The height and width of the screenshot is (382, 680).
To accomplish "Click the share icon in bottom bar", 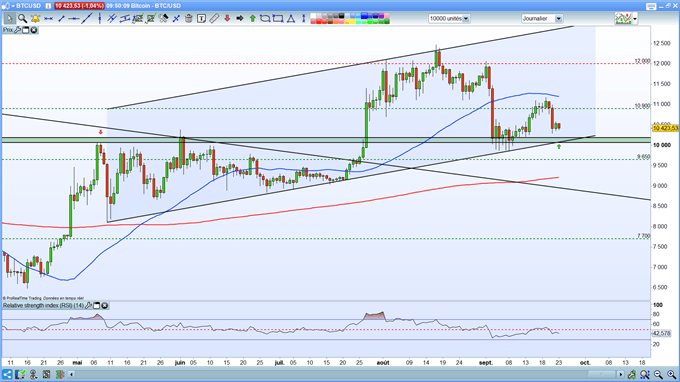I will [7, 374].
